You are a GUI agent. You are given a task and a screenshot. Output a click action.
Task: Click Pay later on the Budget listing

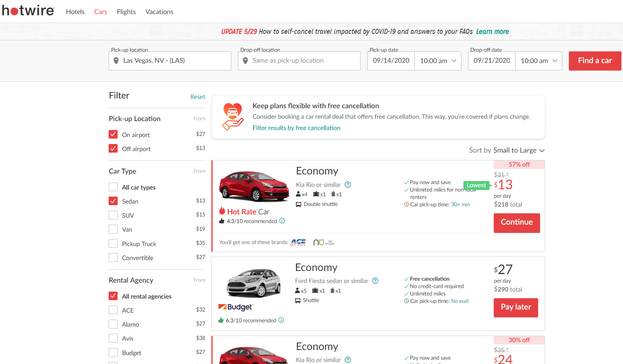(516, 308)
